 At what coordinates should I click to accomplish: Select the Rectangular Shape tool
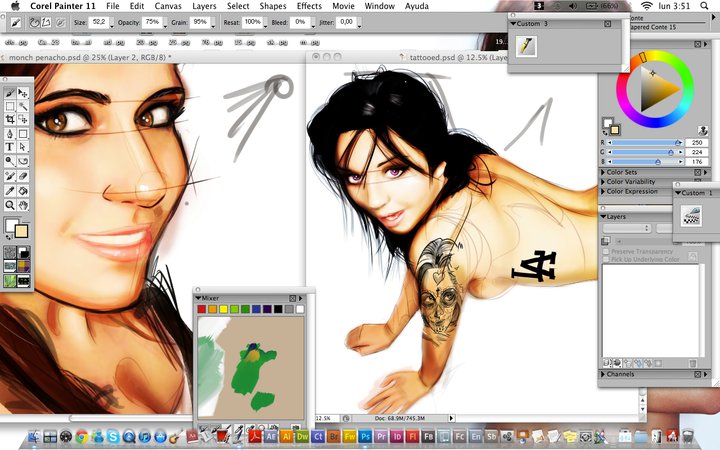22,134
